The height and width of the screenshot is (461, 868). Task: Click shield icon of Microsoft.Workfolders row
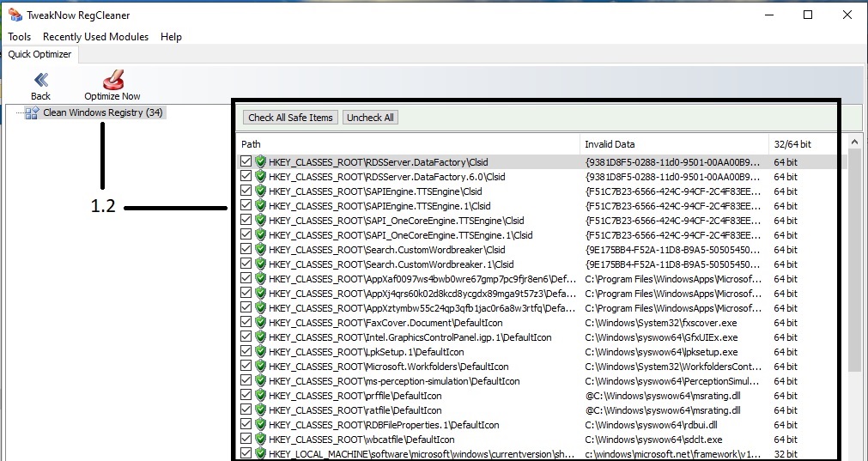pyautogui.click(x=260, y=366)
